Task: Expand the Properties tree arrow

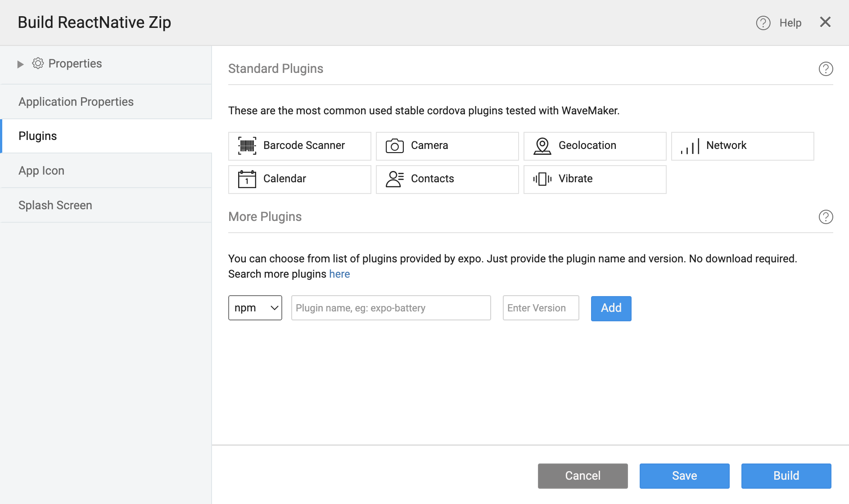Action: coord(20,64)
